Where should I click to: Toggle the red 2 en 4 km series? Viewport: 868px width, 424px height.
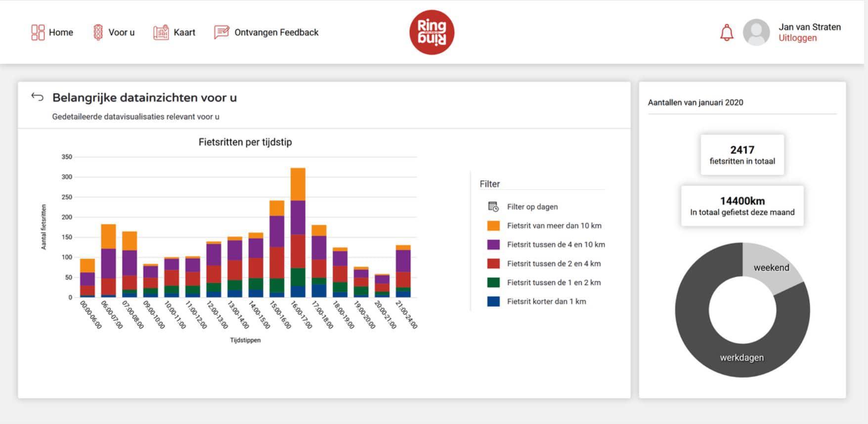click(x=554, y=264)
